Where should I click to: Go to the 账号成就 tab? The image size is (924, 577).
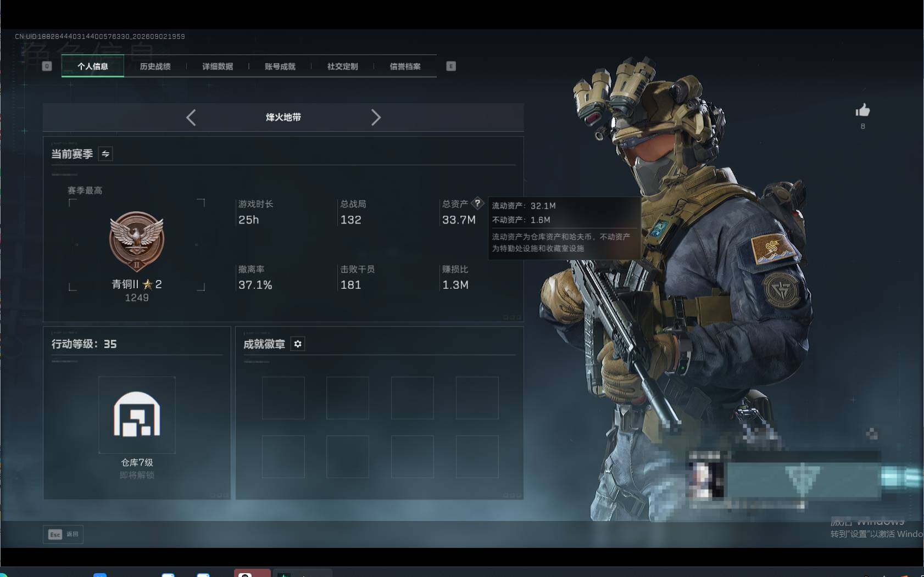pyautogui.click(x=280, y=66)
